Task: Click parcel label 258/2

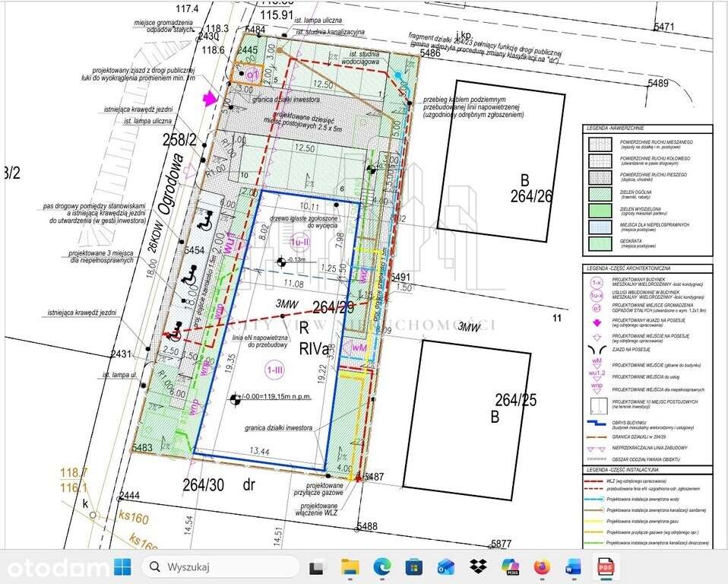Action: [x=179, y=139]
